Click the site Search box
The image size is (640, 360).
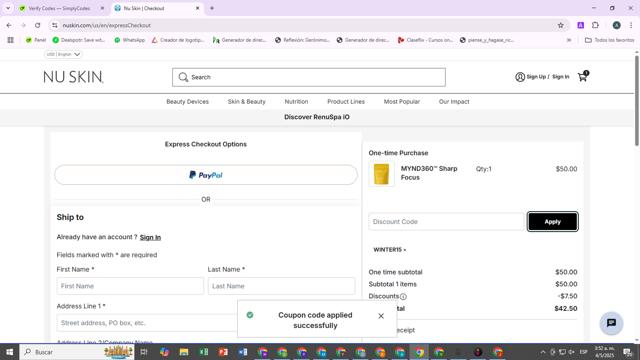(x=309, y=77)
